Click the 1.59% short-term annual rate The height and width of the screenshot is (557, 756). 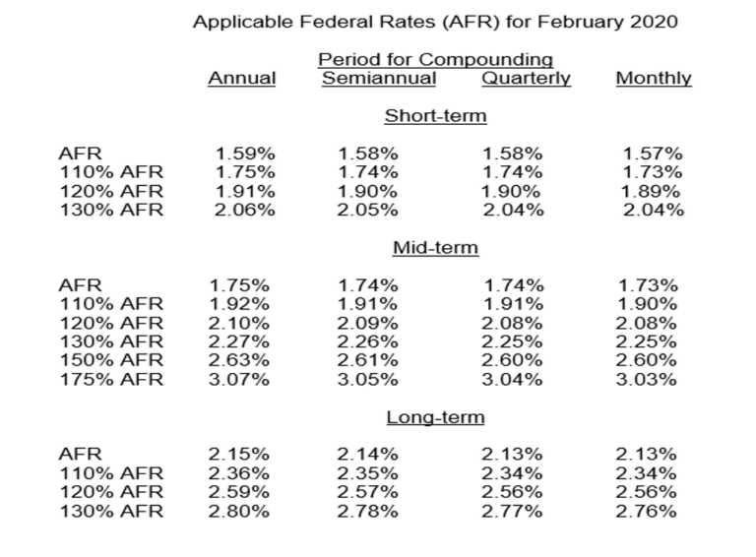pos(245,155)
